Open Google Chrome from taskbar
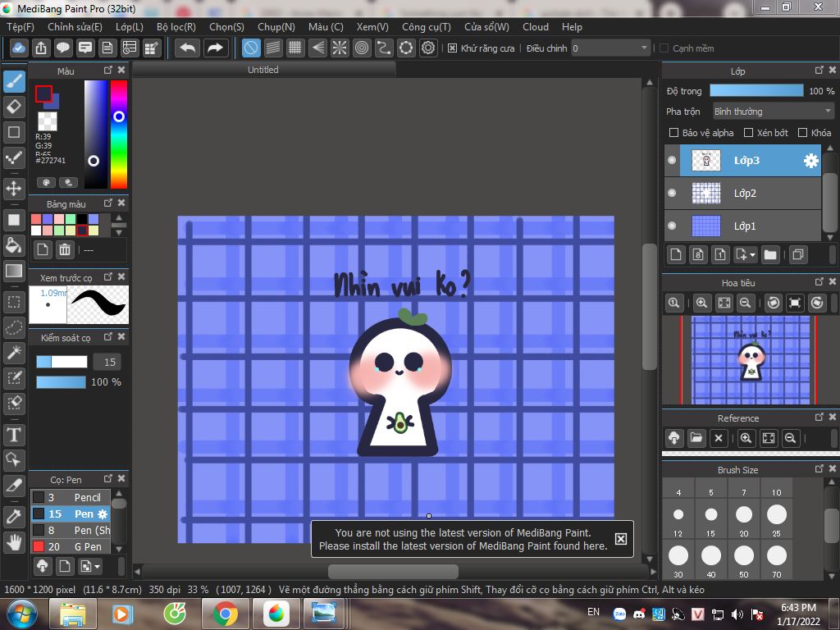Image resolution: width=840 pixels, height=630 pixels. coord(226,614)
